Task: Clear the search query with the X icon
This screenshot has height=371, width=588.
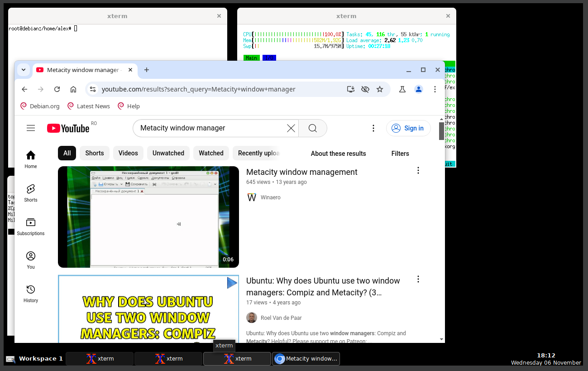Action: tap(291, 128)
